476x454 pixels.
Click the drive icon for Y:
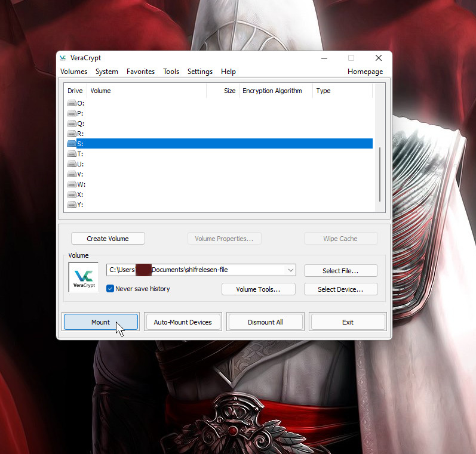(71, 205)
